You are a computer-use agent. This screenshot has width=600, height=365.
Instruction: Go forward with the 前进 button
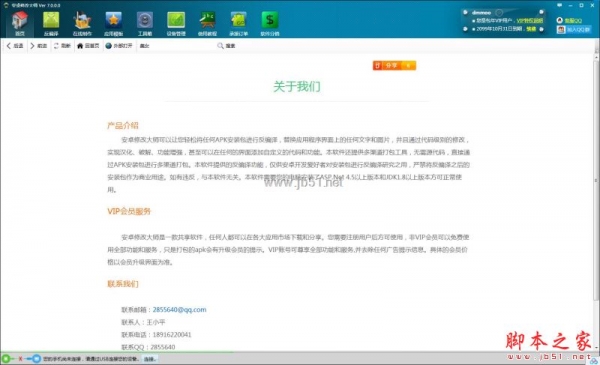pyautogui.click(x=38, y=46)
